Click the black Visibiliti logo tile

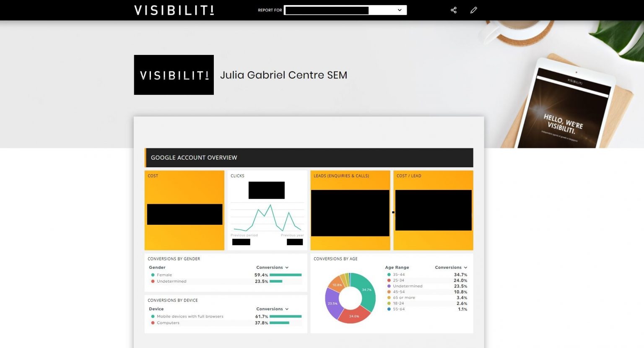[x=174, y=75]
